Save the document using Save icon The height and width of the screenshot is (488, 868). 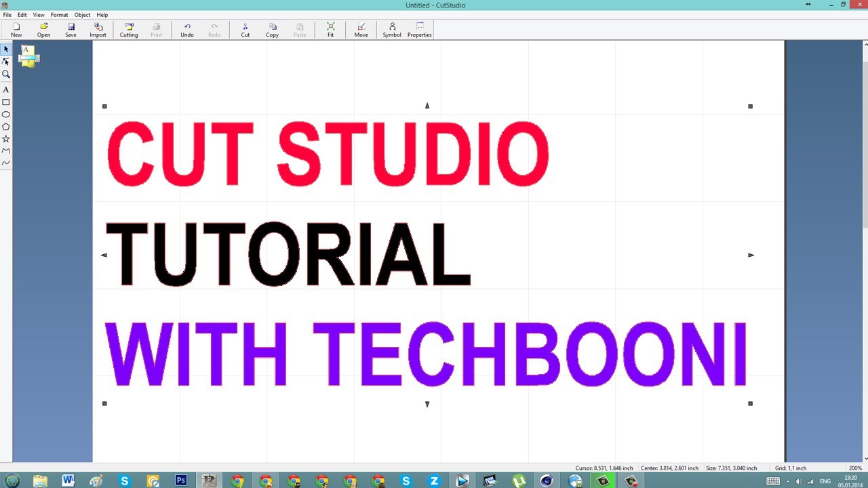(x=71, y=30)
